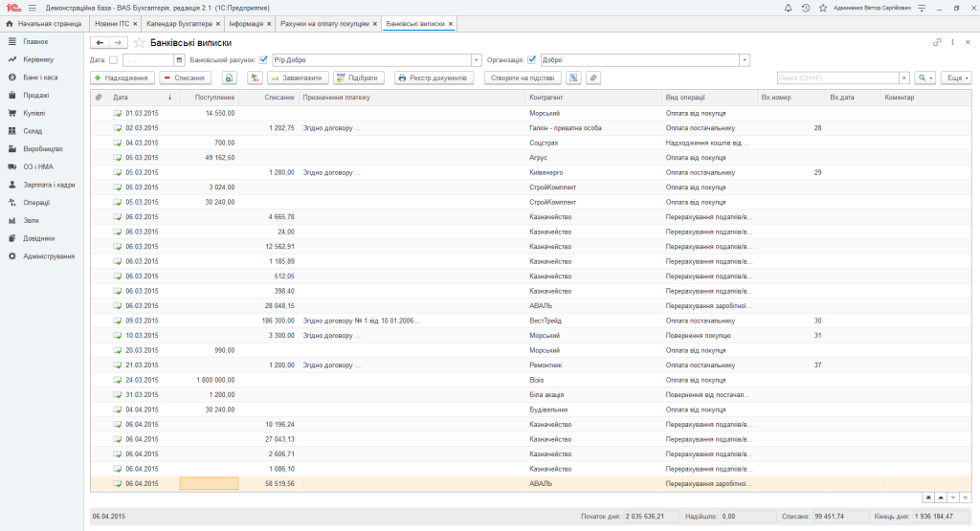Open Керівнику sidebar section
The height and width of the screenshot is (531, 980).
(x=38, y=60)
